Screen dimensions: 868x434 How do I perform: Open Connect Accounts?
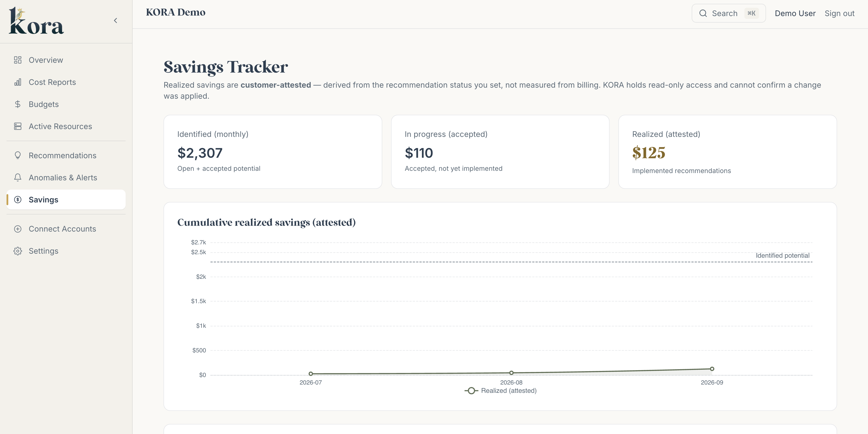pos(66,229)
